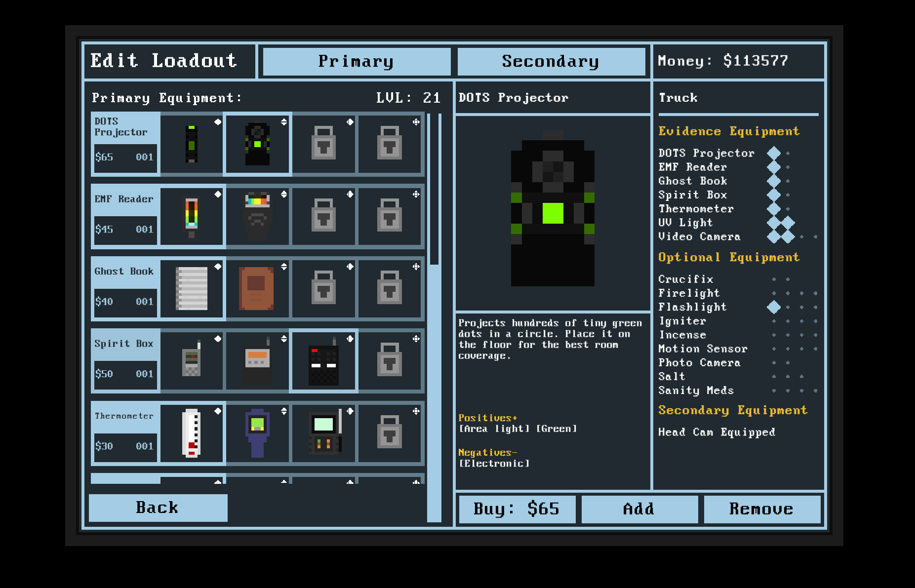Click the locked tier 3 EMF Reader slot
915x588 pixels.
[323, 216]
